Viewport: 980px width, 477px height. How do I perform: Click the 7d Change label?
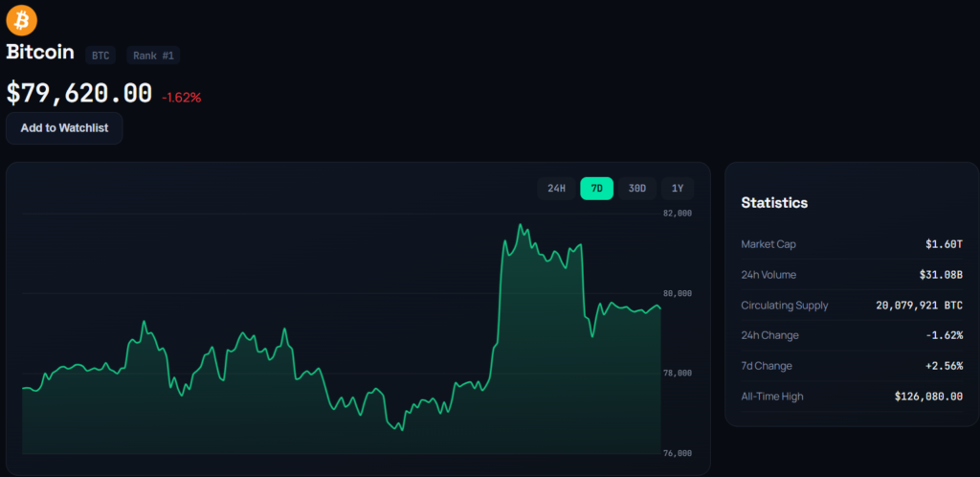pyautogui.click(x=767, y=366)
